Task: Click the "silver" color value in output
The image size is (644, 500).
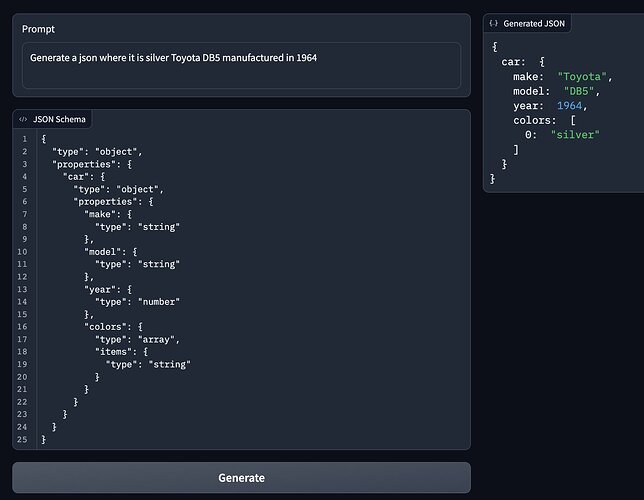Action: click(574, 135)
